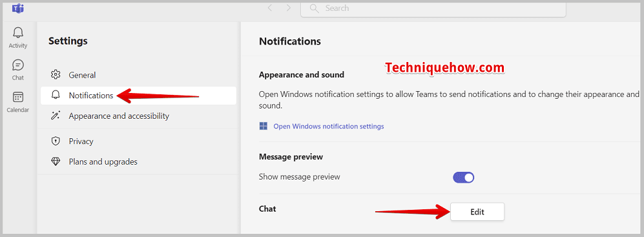
Task: Click the Notifications bell icon in Settings
Action: point(56,96)
